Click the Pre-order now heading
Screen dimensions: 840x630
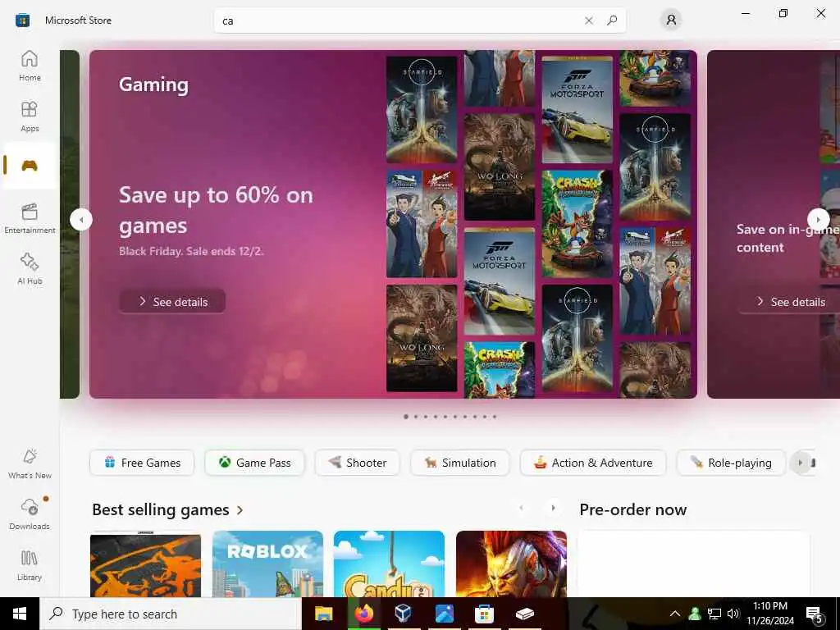(632, 509)
